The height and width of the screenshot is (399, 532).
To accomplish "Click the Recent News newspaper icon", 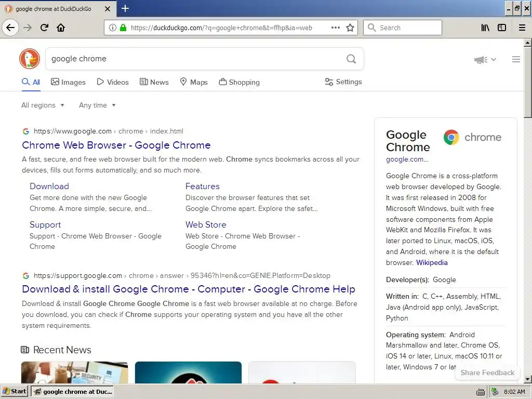I will [25, 350].
